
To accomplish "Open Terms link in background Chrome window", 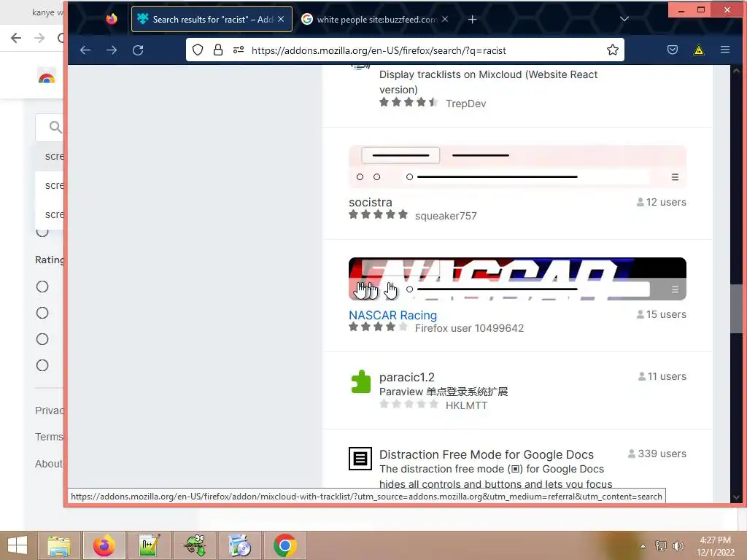I will click(49, 437).
